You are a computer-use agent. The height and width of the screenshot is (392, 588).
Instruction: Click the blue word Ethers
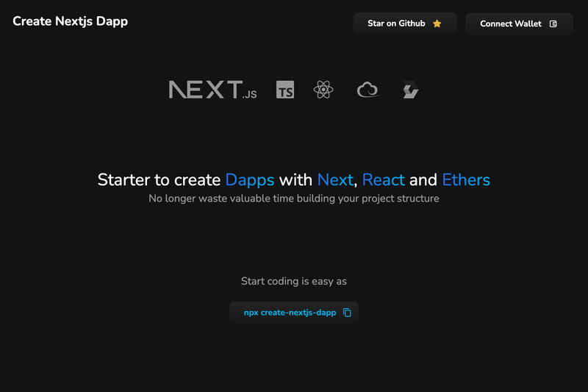pos(466,180)
